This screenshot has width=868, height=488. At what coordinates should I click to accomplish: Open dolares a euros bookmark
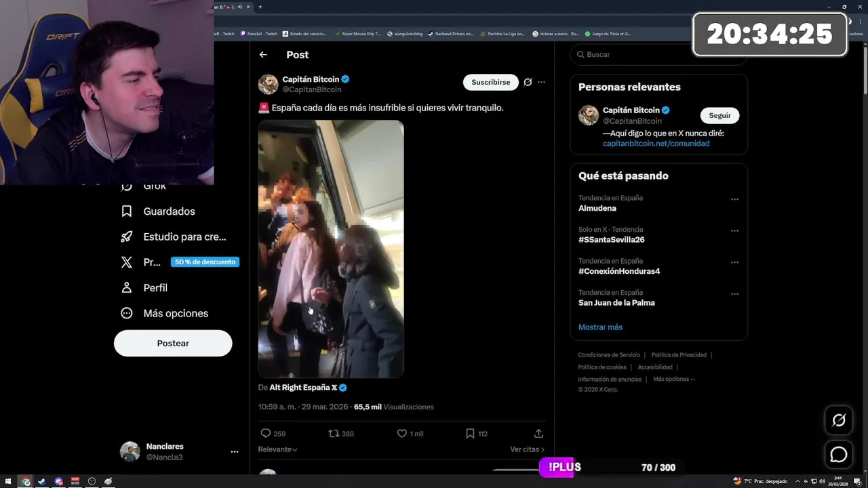(x=555, y=33)
